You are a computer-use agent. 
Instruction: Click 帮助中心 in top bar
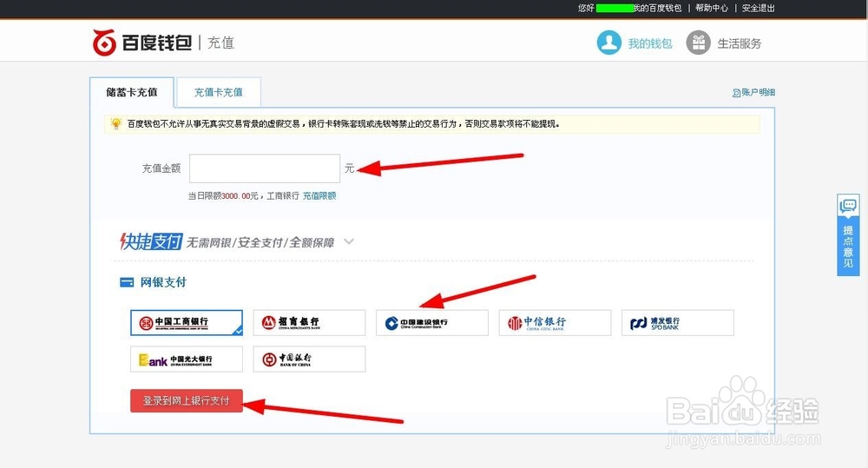(x=712, y=8)
